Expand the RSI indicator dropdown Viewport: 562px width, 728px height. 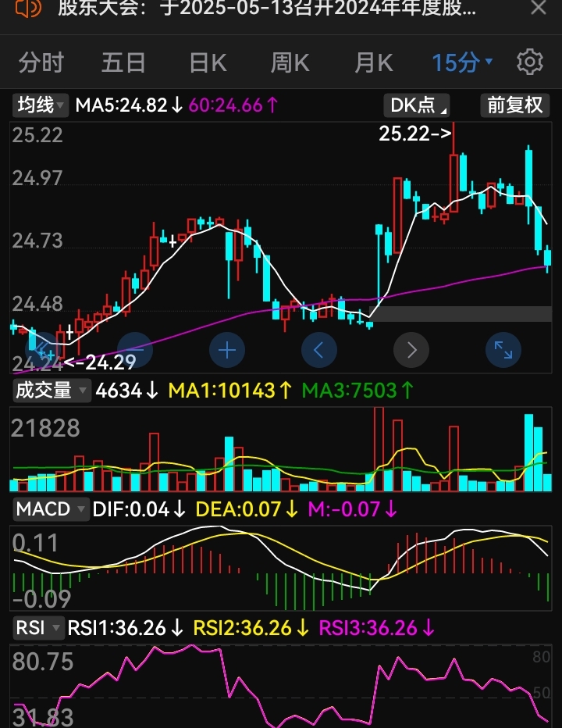(x=38, y=628)
